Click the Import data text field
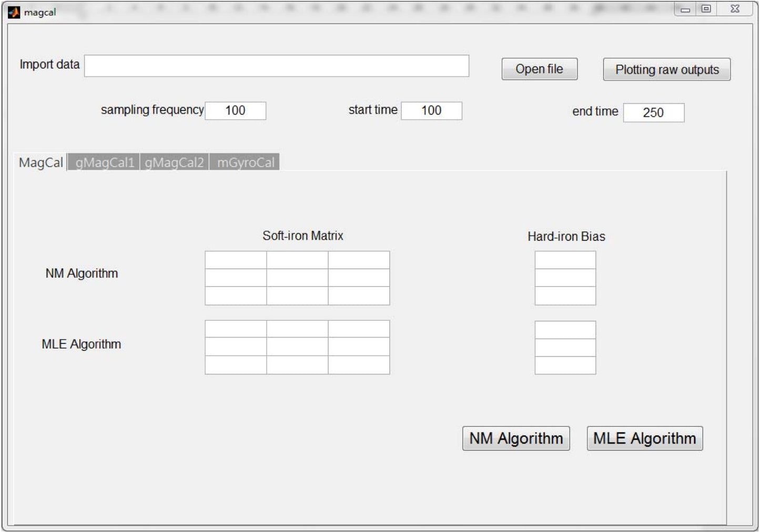The image size is (760, 532). 277,66
